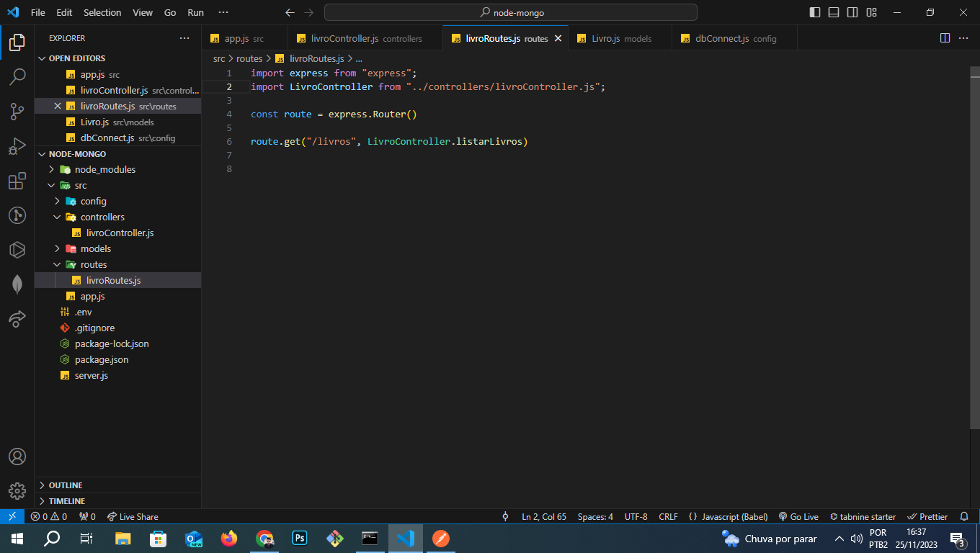The width and height of the screenshot is (980, 553).
Task: Click tabnine starter in status bar
Action: [x=863, y=516]
